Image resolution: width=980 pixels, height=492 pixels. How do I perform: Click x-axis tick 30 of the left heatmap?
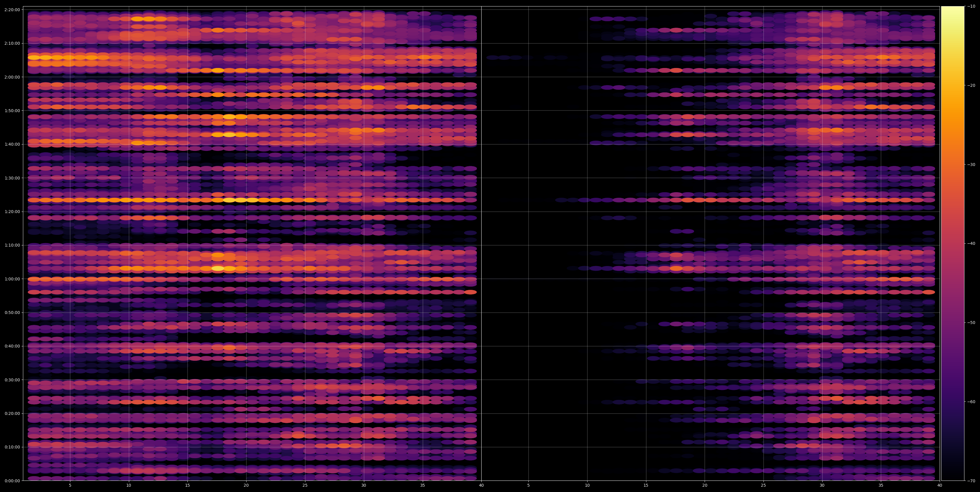pos(364,486)
